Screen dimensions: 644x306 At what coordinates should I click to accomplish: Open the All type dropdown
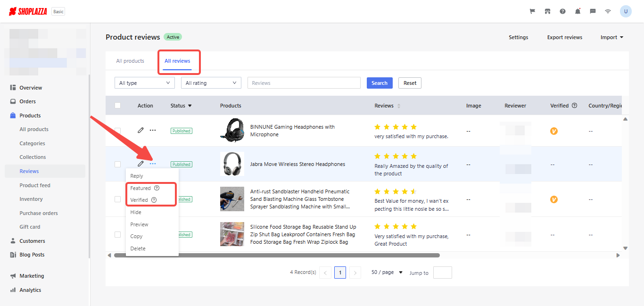(x=145, y=83)
